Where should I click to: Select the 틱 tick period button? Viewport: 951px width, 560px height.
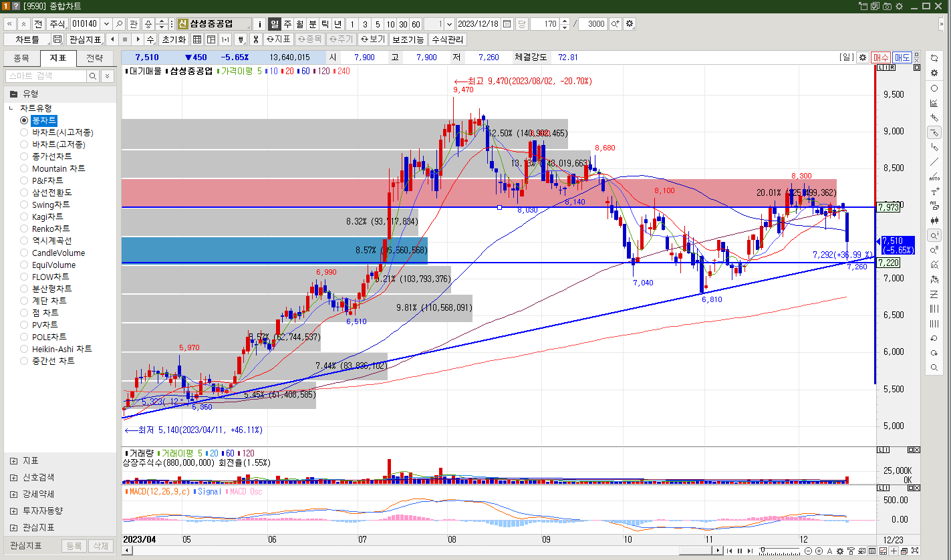coord(325,23)
